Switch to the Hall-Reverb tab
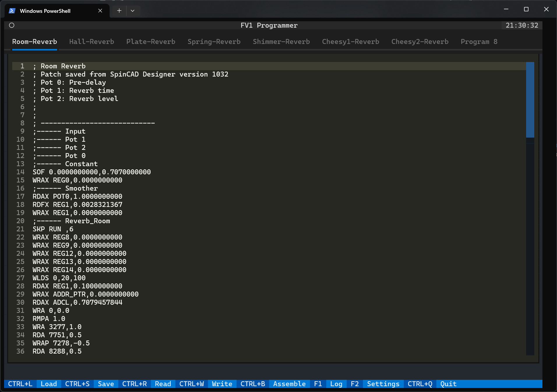The image size is (557, 392). point(91,42)
